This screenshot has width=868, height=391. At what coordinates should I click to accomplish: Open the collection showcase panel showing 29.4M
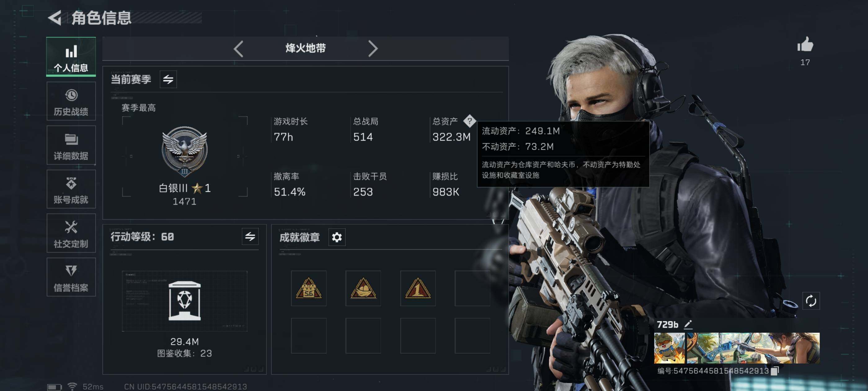pos(184,301)
